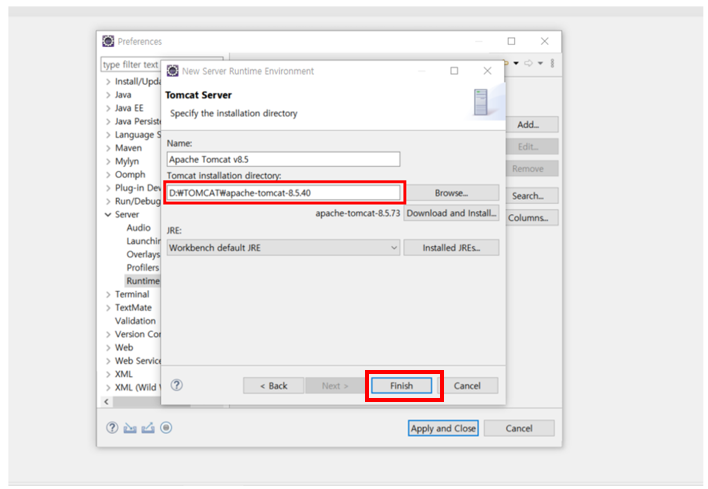708x489 pixels.
Task: Go Back in the runtime wizard
Action: [x=274, y=386]
